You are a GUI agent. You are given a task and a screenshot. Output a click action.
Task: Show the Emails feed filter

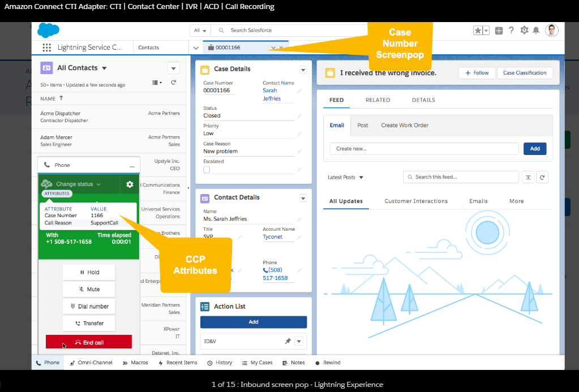(x=479, y=201)
